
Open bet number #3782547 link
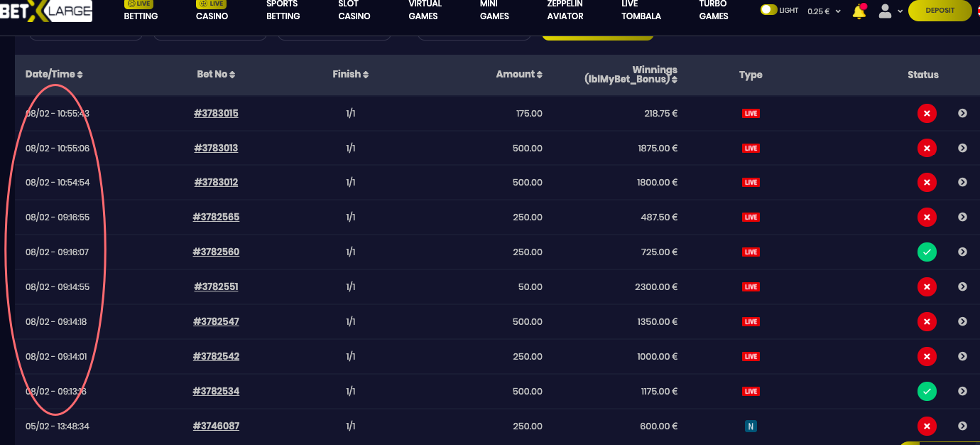(216, 321)
